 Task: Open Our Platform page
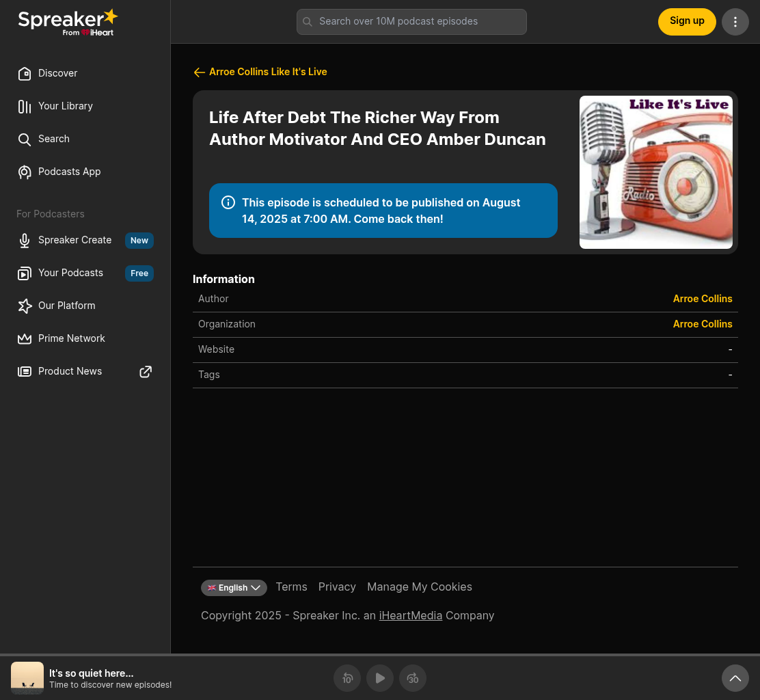coord(85,306)
